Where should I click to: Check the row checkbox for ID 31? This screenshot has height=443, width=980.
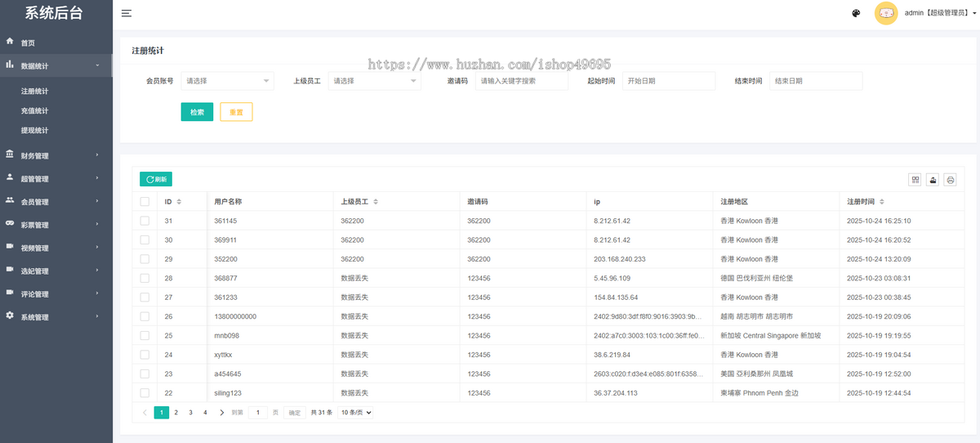pos(145,221)
